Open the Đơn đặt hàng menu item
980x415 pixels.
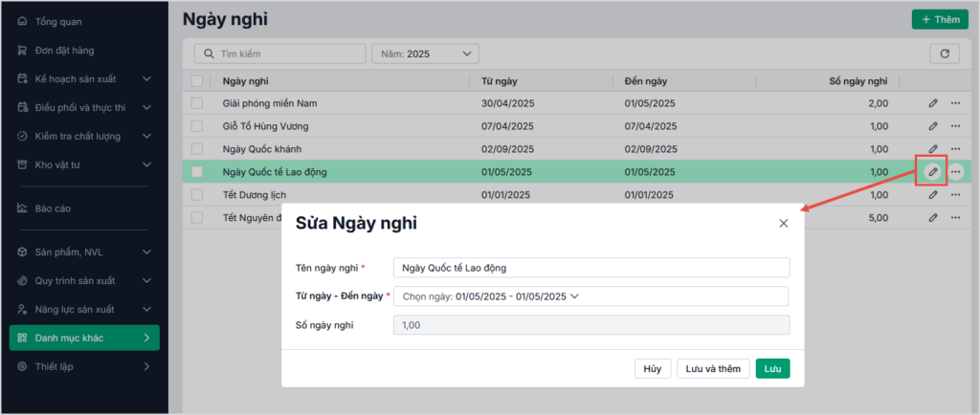pos(63,50)
